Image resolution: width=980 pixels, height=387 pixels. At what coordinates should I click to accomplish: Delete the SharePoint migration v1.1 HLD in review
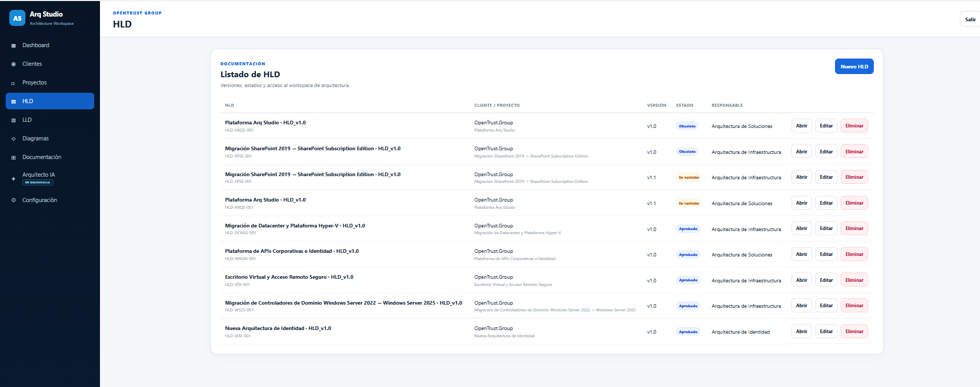pos(854,177)
